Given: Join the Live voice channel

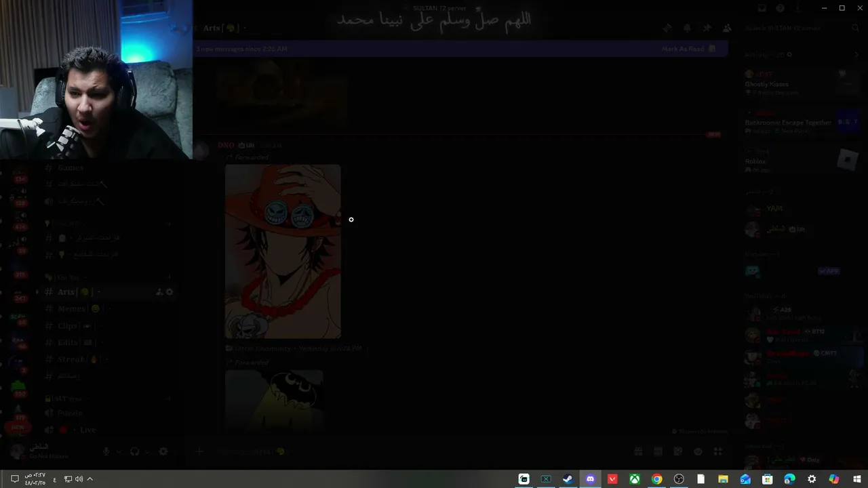Looking at the screenshot, I should pos(108,430).
